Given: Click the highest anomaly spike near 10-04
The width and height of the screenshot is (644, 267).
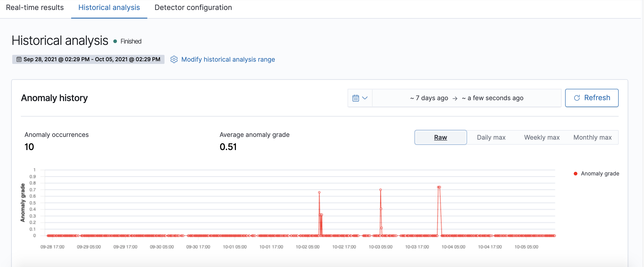Looking at the screenshot, I should point(439,187).
